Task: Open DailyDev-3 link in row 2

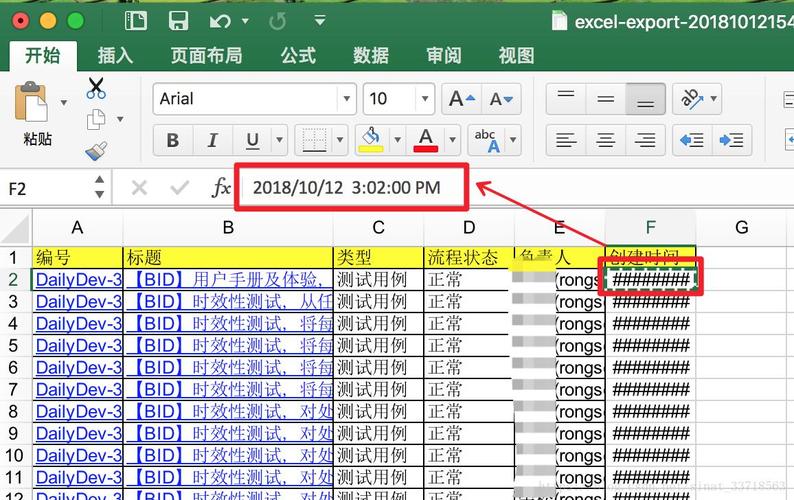Action: [x=78, y=280]
